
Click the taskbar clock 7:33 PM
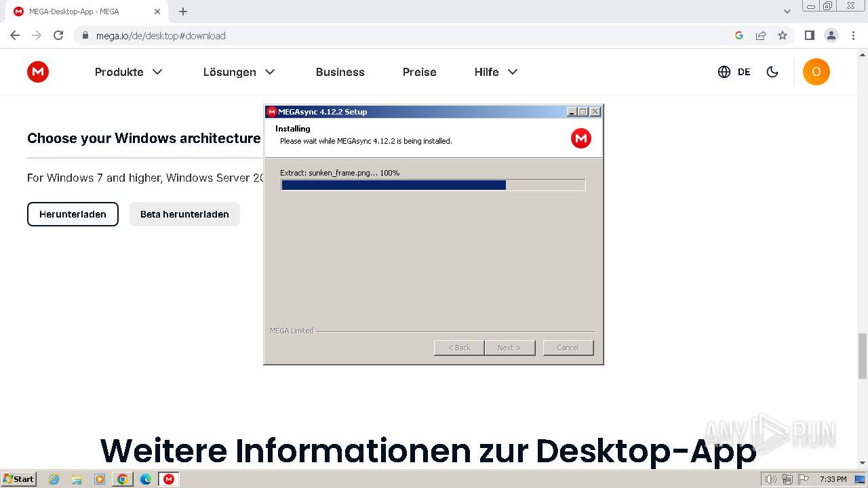[x=833, y=479]
